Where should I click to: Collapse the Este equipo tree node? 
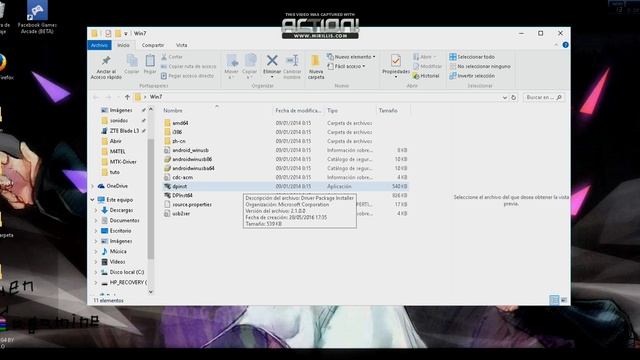tap(93, 200)
